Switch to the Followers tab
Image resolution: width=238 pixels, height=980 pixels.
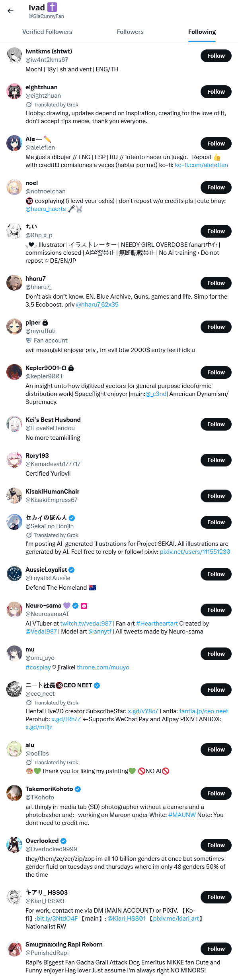click(x=130, y=32)
